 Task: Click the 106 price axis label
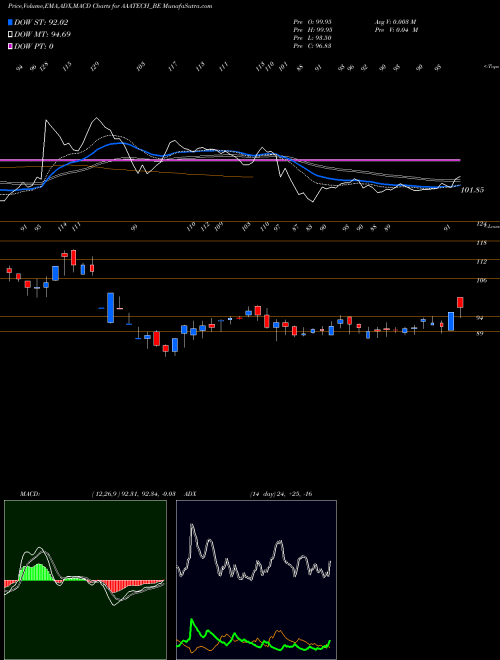point(481,280)
